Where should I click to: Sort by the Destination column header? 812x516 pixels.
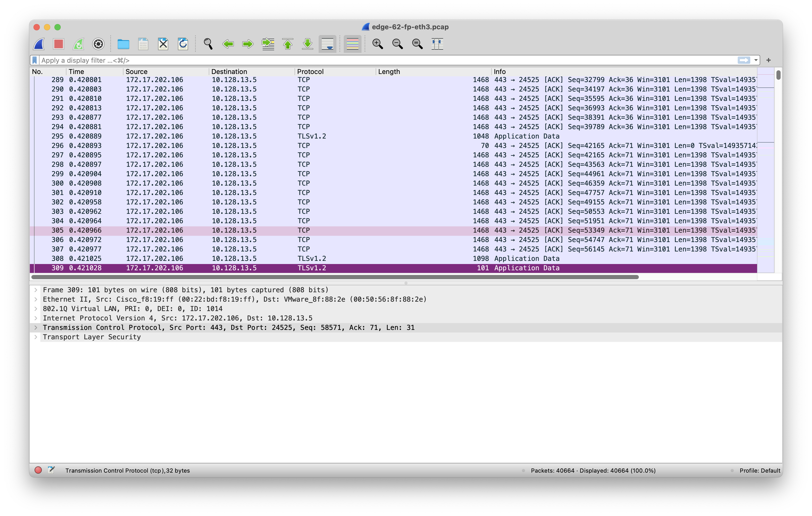click(252, 71)
